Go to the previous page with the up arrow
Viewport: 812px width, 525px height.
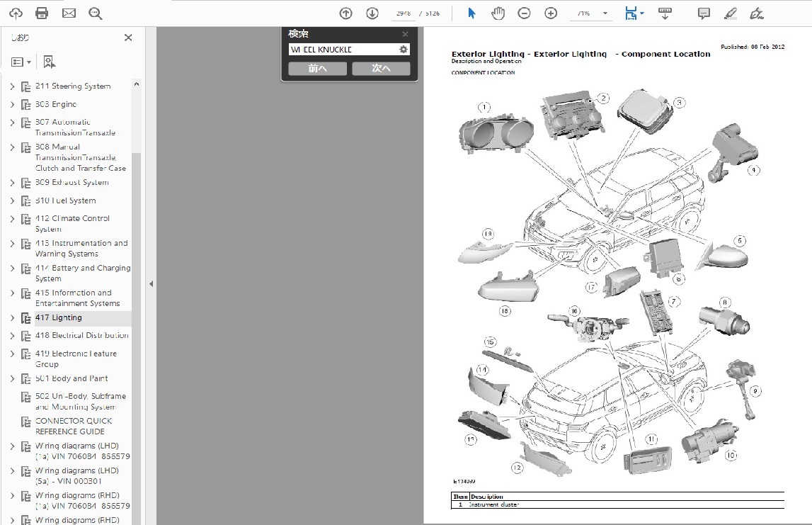pos(346,13)
